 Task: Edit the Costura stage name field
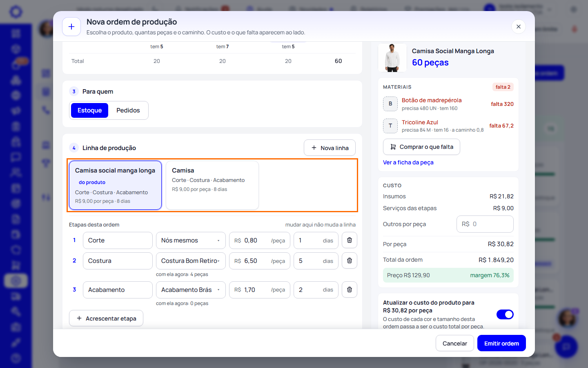click(118, 261)
